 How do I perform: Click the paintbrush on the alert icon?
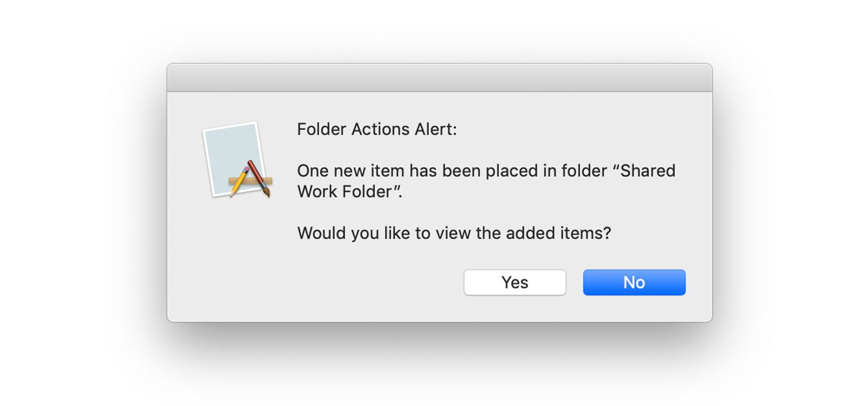[259, 178]
